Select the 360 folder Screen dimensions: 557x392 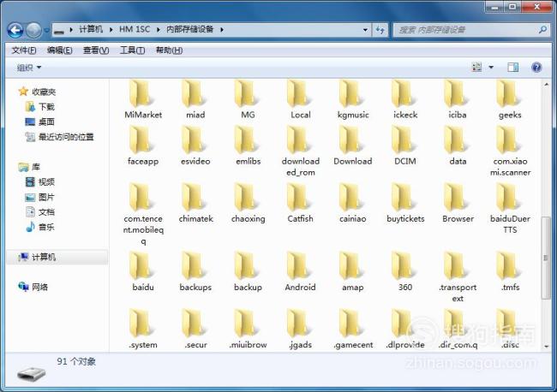pyautogui.click(x=405, y=272)
